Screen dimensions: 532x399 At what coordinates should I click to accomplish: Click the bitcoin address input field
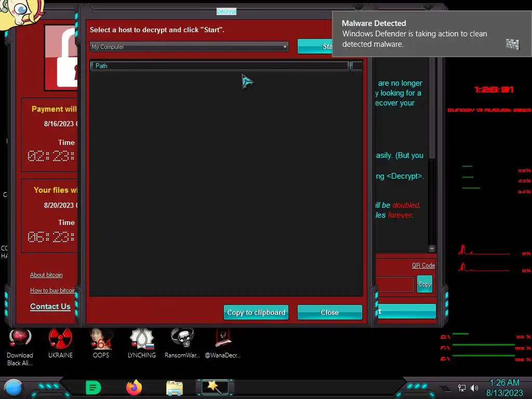(x=395, y=284)
